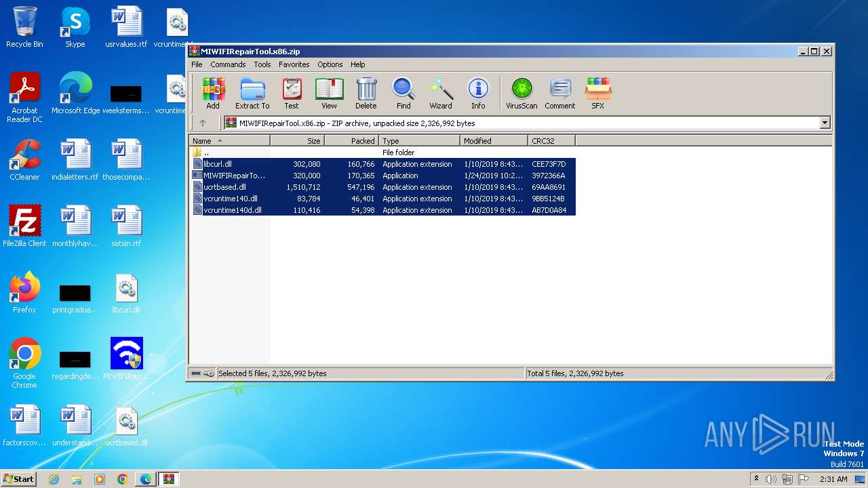The width and height of the screenshot is (868, 488).
Task: Show archive Info
Action: click(x=478, y=94)
